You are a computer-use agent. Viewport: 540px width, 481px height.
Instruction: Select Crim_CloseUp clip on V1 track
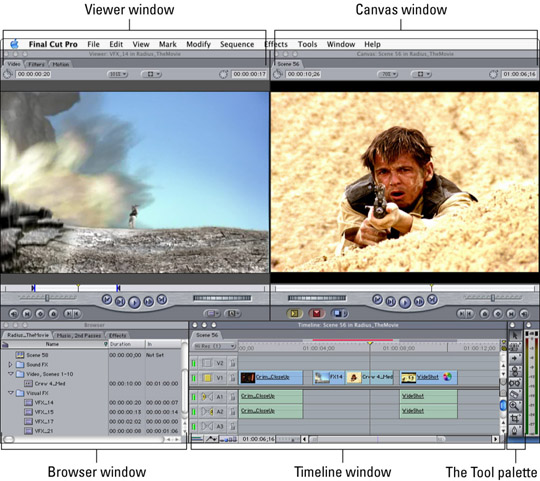[x=271, y=377]
